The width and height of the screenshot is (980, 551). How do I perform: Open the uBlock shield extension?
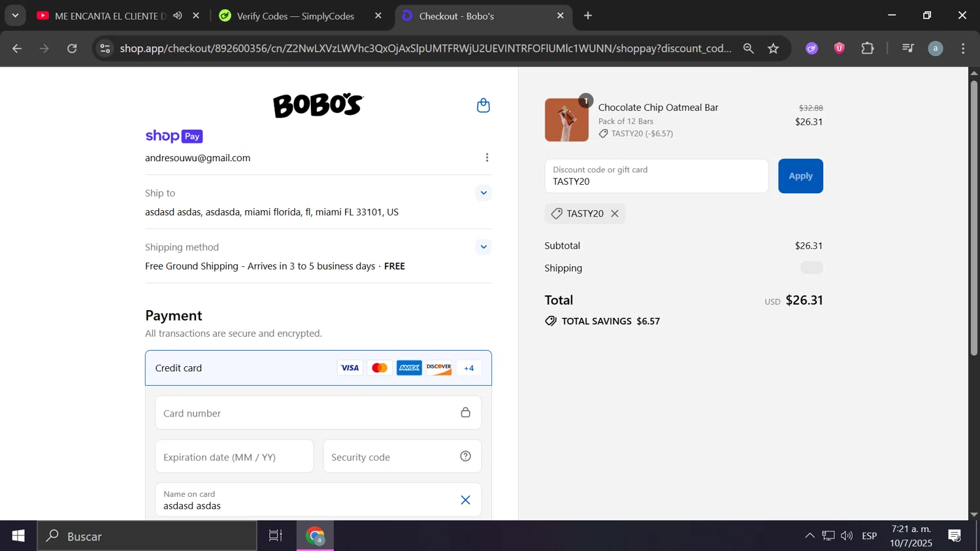(x=840, y=48)
